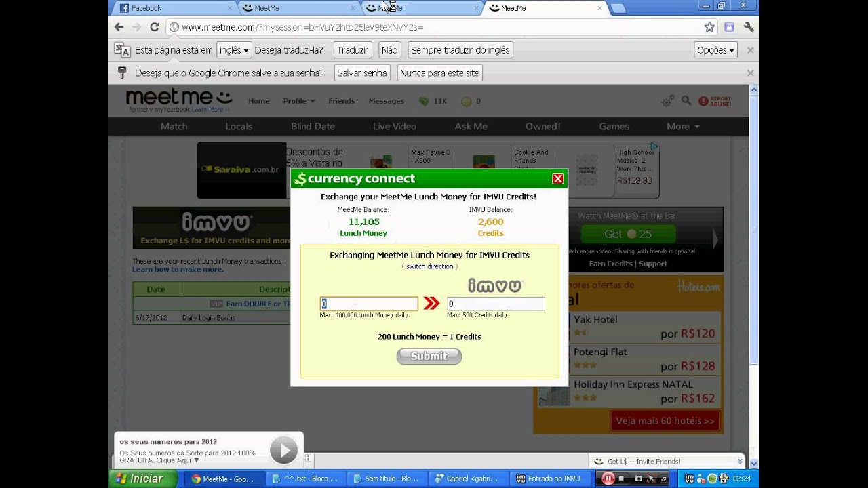Click the gold credits coin showing 0

point(466,101)
